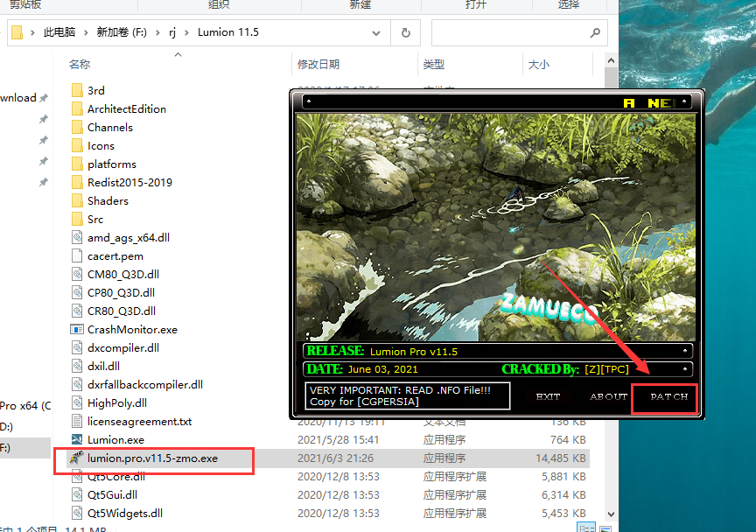Click the PATCH button in patcher

point(668,397)
